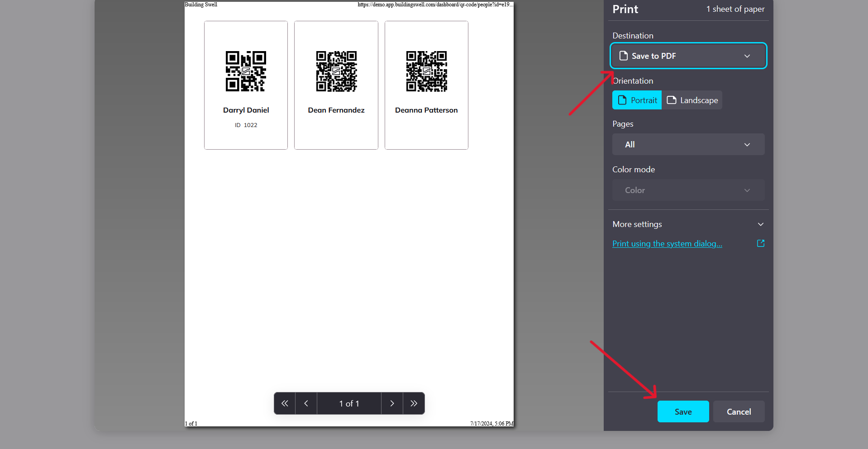Click the 1 of 1 page indicator

tap(349, 403)
